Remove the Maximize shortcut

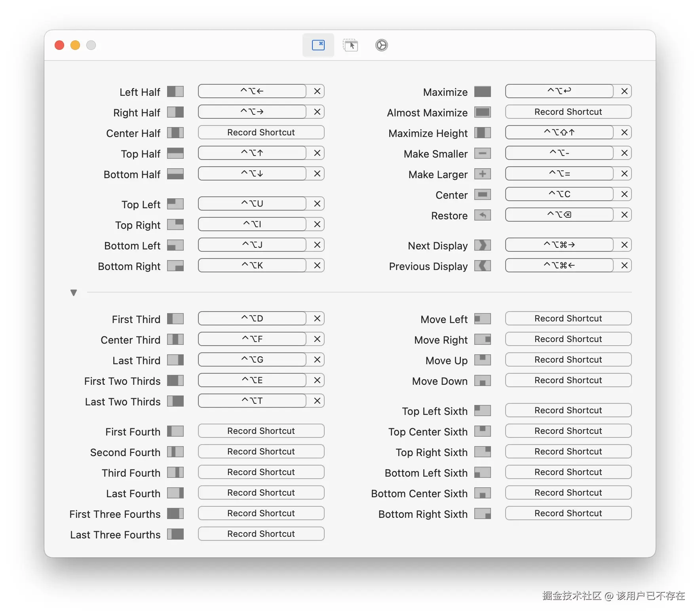click(624, 91)
